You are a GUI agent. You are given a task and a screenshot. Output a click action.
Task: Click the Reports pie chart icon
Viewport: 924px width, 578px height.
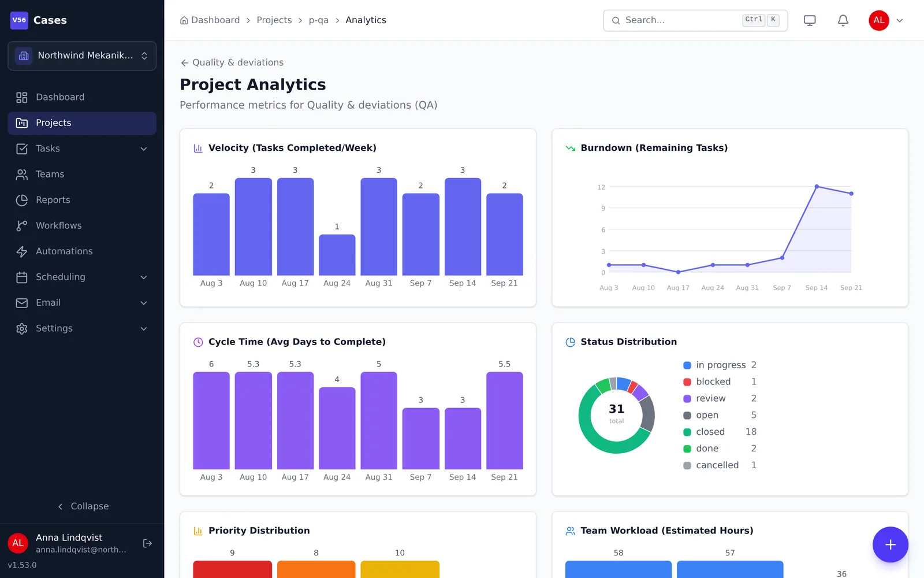click(x=22, y=200)
